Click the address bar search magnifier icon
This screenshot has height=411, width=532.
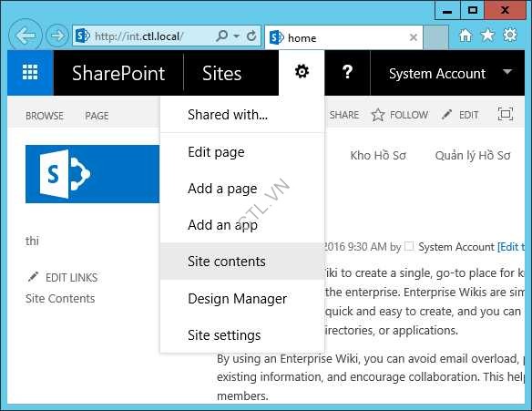[x=221, y=36]
